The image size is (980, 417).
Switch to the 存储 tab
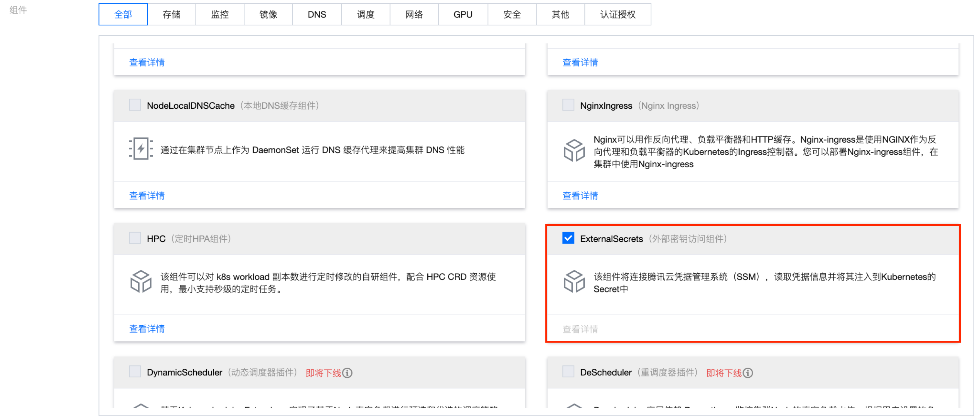[x=171, y=15]
